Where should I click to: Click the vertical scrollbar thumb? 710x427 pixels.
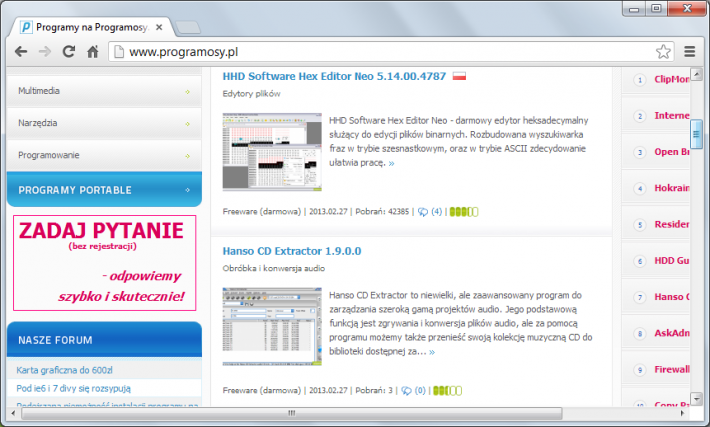(696, 134)
